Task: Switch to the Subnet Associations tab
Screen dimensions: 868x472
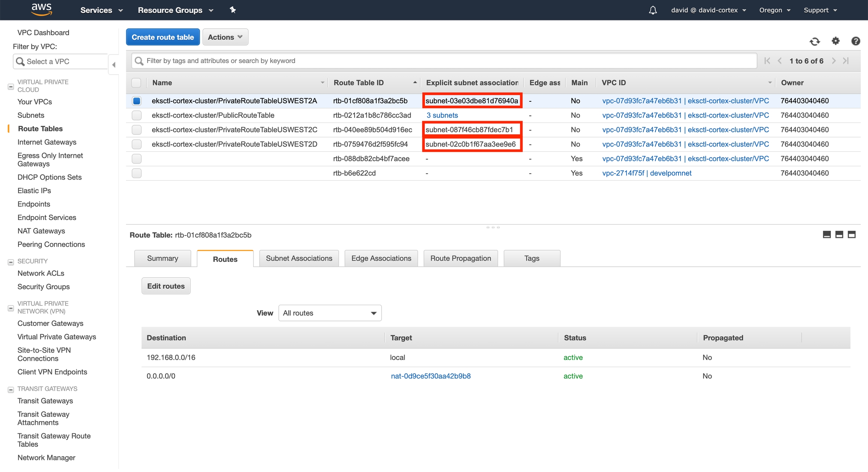Action: [x=299, y=258]
